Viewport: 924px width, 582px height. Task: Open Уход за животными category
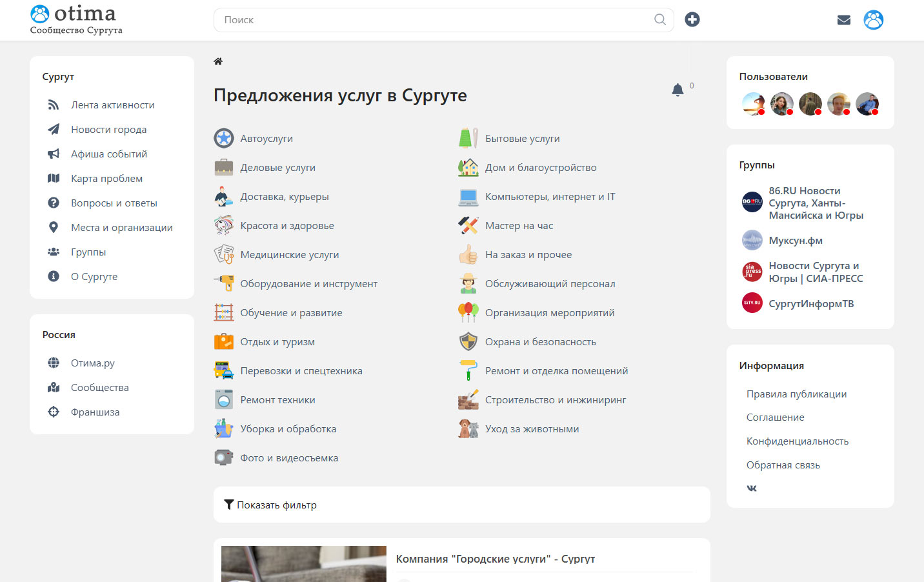pos(532,428)
